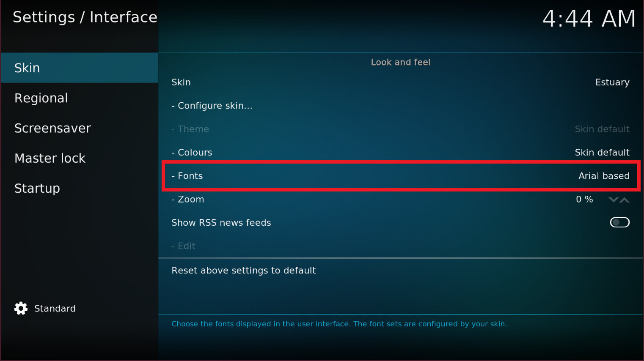The height and width of the screenshot is (361, 644).
Task: Decrease zoom with the down arrow
Action: click(613, 200)
